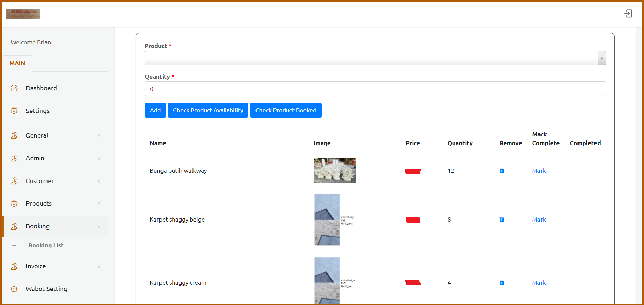Open Dashboard via its gauge icon
644x305 pixels.
[x=14, y=88]
